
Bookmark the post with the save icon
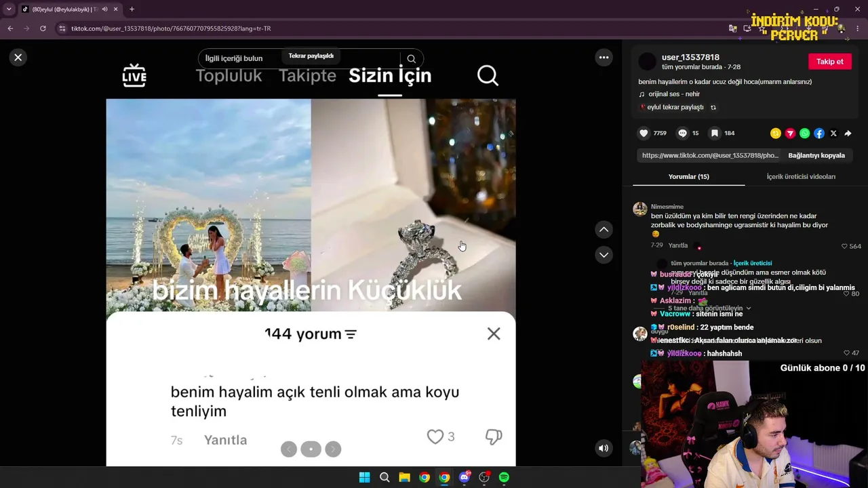click(714, 134)
